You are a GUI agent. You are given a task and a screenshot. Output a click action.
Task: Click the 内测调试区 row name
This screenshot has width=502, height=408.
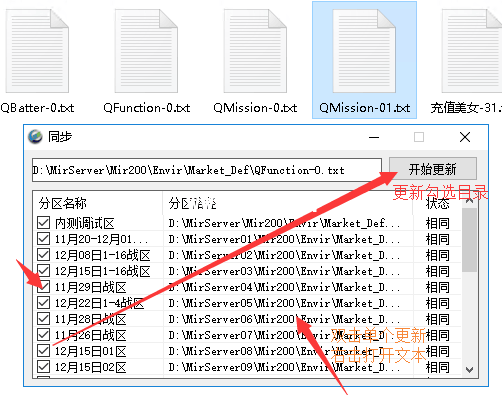point(85,223)
